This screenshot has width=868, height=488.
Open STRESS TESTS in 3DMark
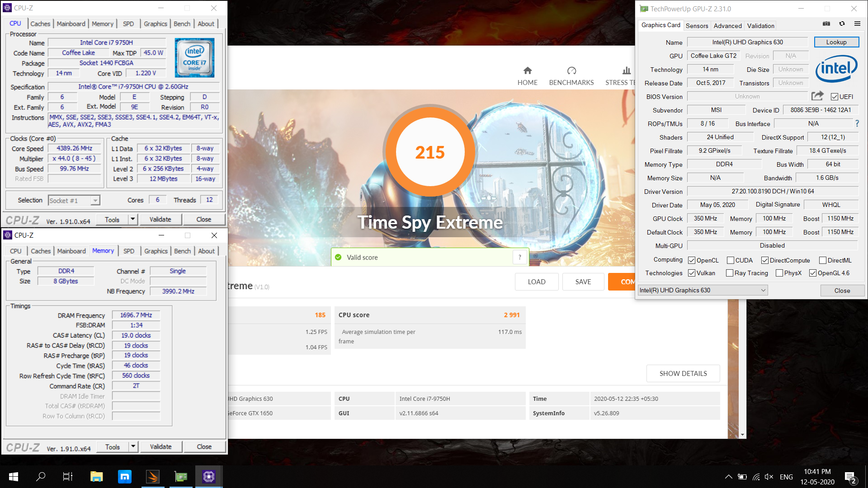(x=620, y=76)
